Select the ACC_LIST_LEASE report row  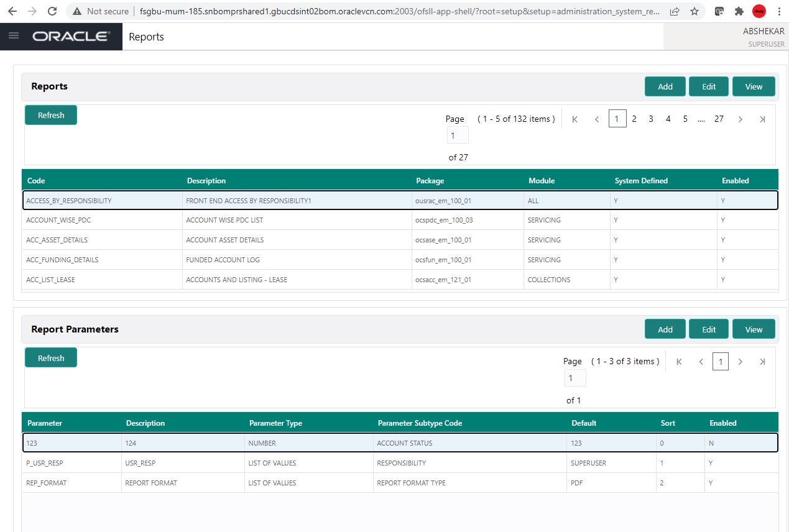pos(400,280)
